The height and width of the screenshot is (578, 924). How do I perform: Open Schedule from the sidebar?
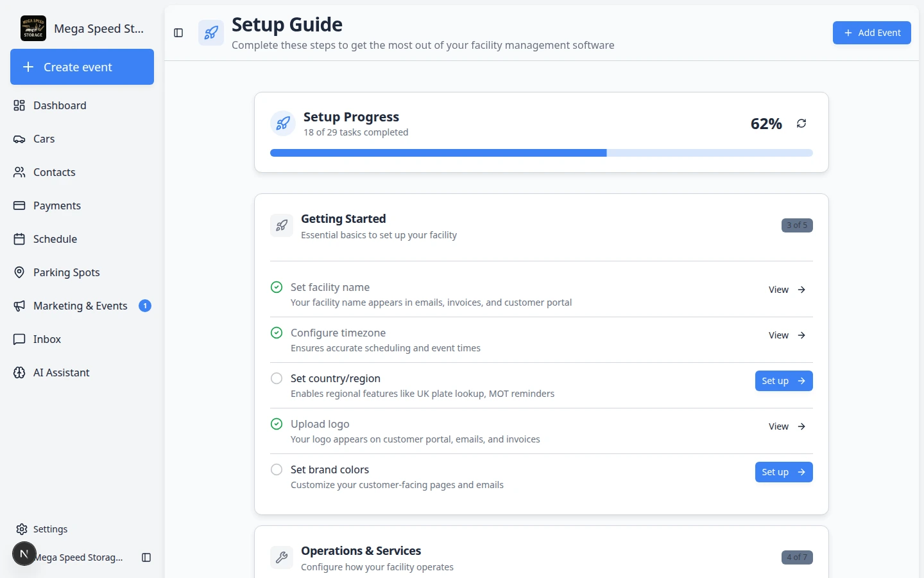82,239
